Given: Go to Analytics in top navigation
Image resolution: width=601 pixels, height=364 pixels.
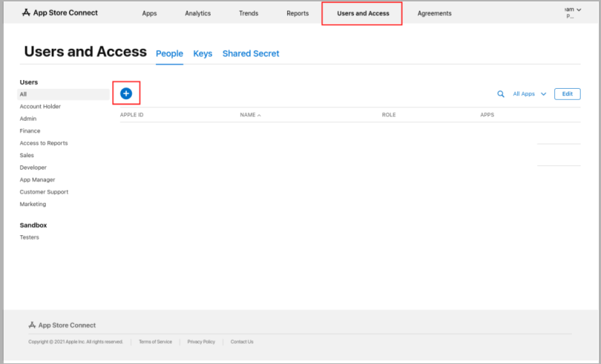Looking at the screenshot, I should click(x=197, y=13).
